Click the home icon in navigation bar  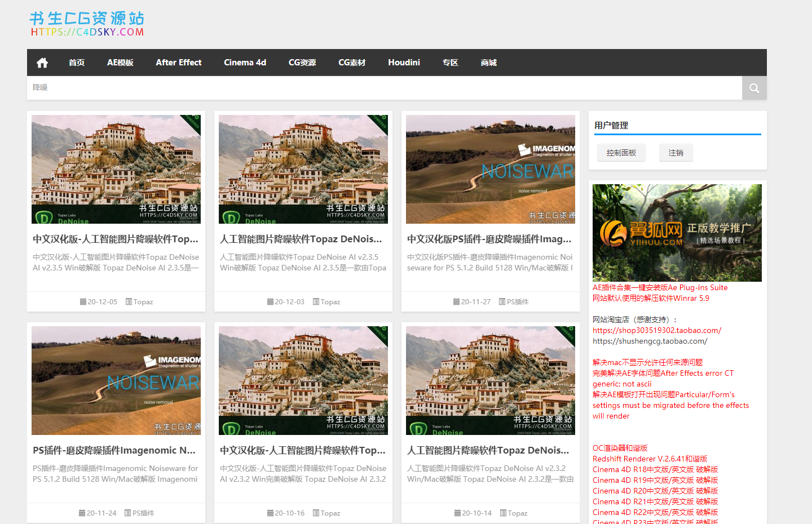[42, 63]
